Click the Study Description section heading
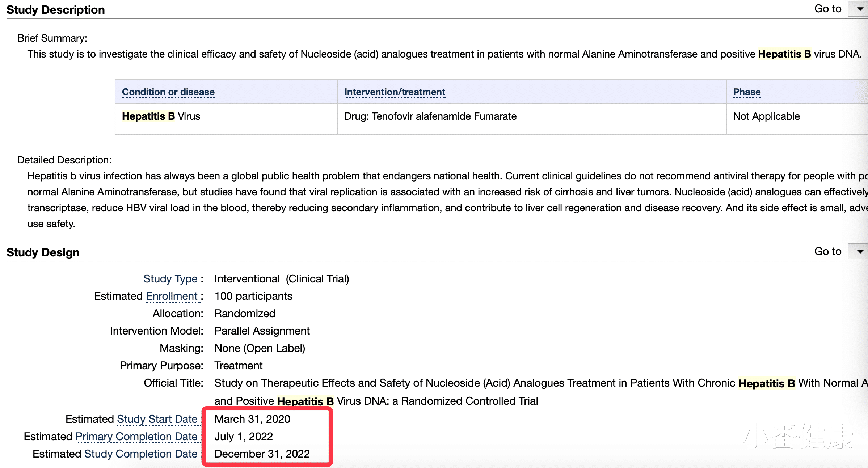868x468 pixels. [55, 10]
